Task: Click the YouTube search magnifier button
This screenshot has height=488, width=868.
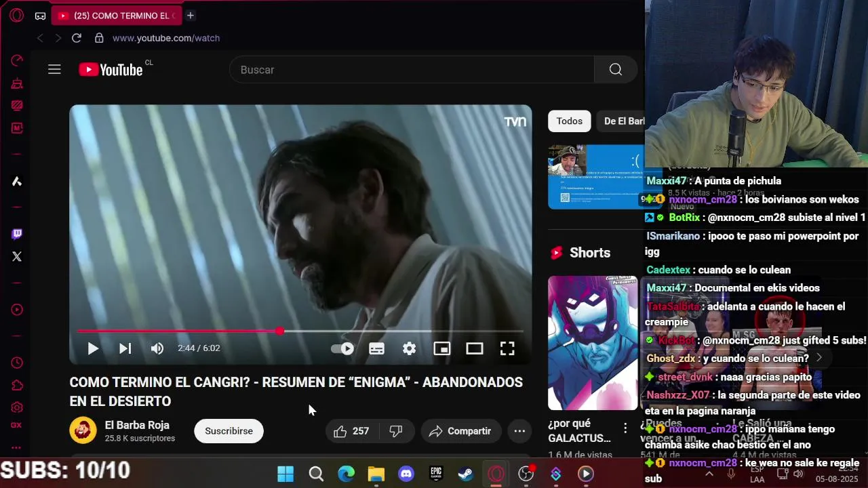Action: point(616,69)
